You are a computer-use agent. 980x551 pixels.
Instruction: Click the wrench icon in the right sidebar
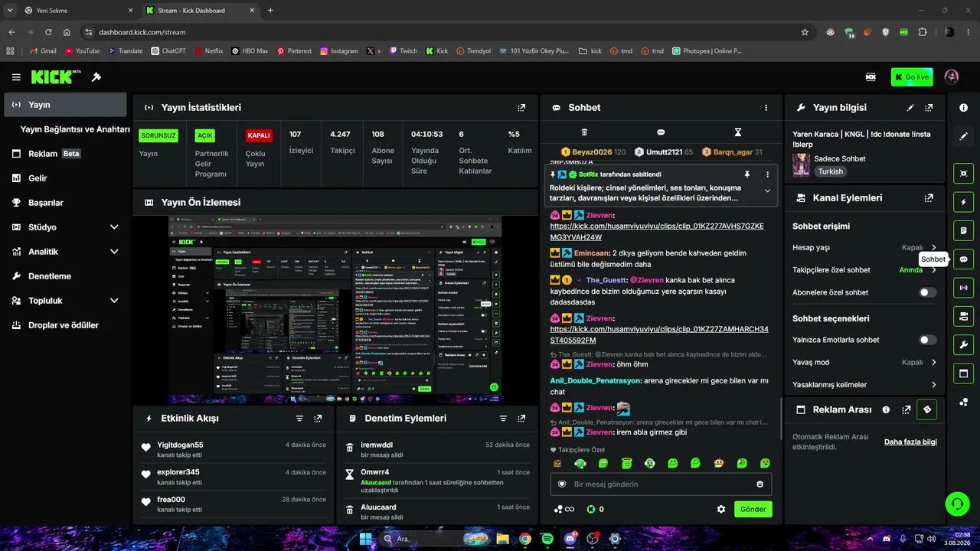964,345
